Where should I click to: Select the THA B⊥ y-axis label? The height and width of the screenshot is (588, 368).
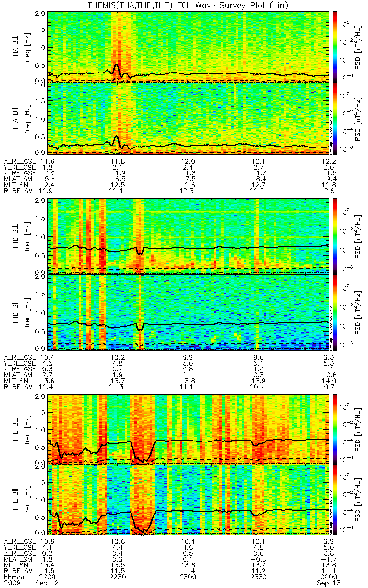point(16,47)
